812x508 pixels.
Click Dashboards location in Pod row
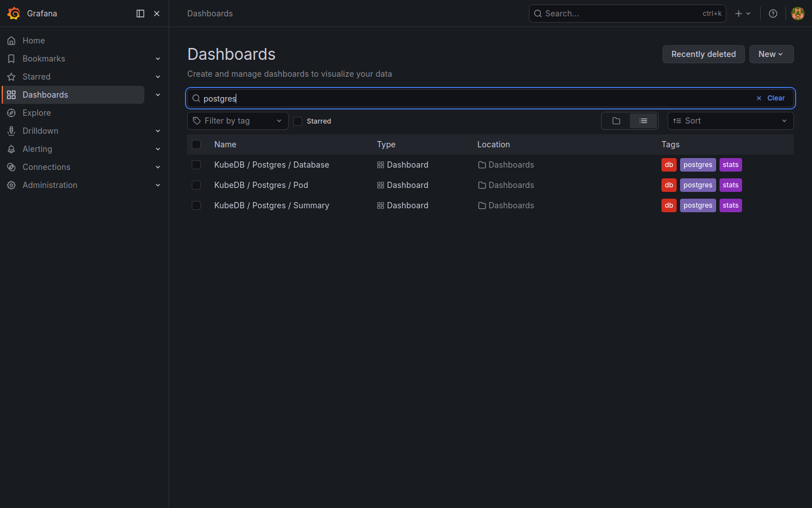[x=506, y=185]
